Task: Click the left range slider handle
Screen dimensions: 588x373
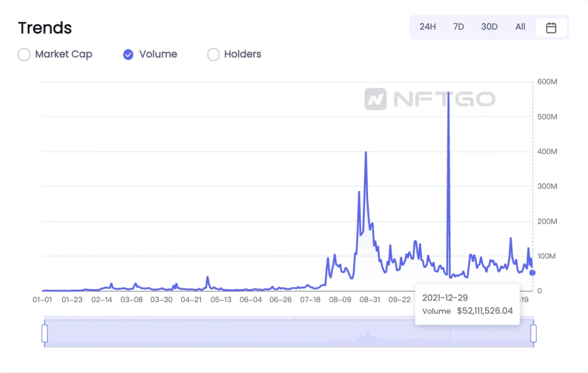Action: 45,333
